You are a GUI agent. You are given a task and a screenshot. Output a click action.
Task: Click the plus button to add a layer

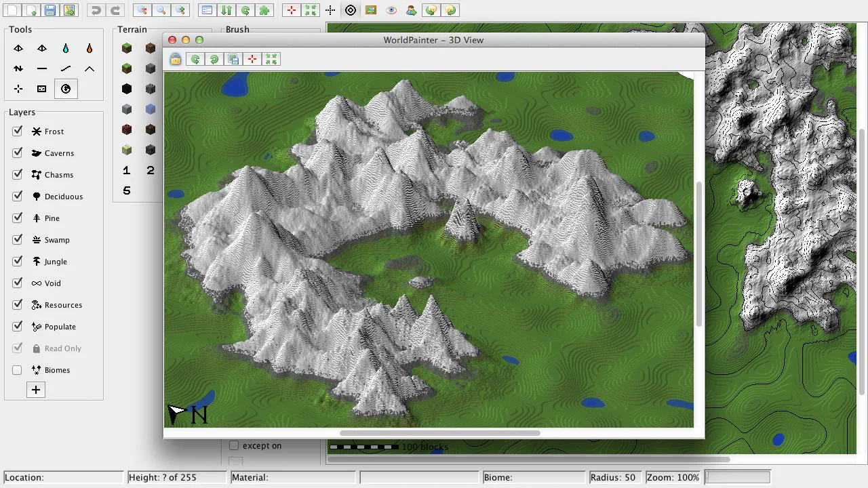coord(36,390)
